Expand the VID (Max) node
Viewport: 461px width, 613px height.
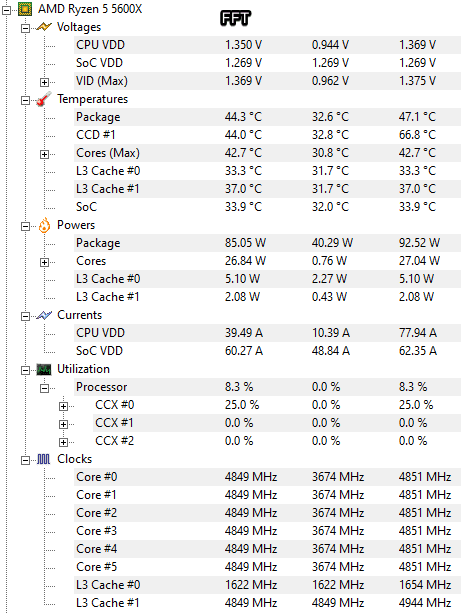pyautogui.click(x=44, y=82)
